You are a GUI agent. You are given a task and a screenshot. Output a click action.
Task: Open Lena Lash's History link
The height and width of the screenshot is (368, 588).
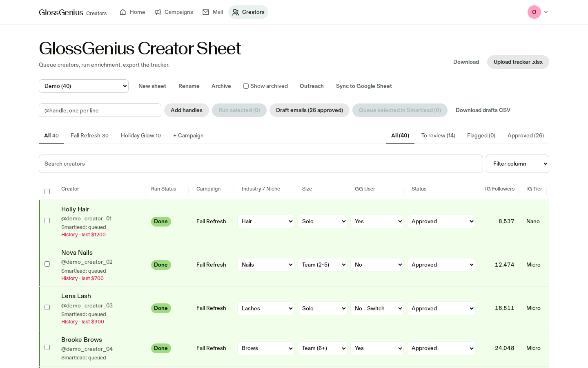click(82, 322)
